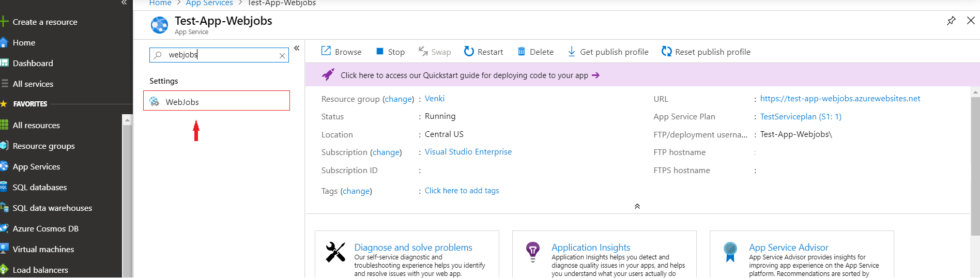Open TestServiceplan (S1: 1) link
980x278 pixels.
tap(801, 117)
